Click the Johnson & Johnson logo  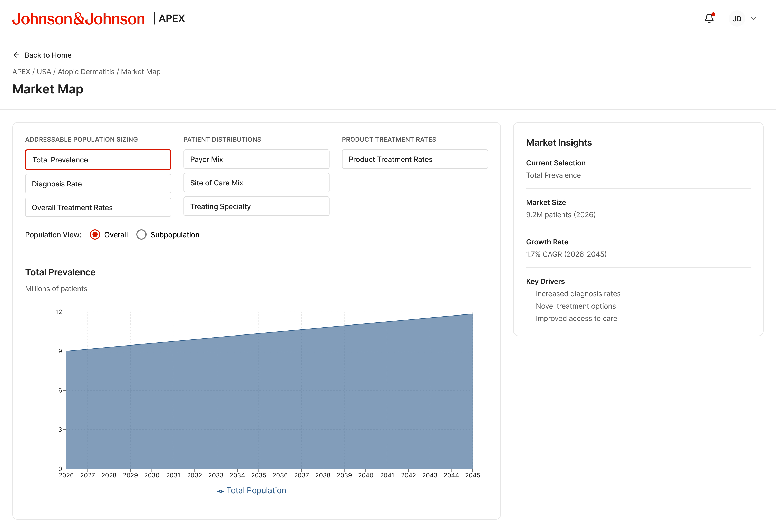[x=79, y=19]
